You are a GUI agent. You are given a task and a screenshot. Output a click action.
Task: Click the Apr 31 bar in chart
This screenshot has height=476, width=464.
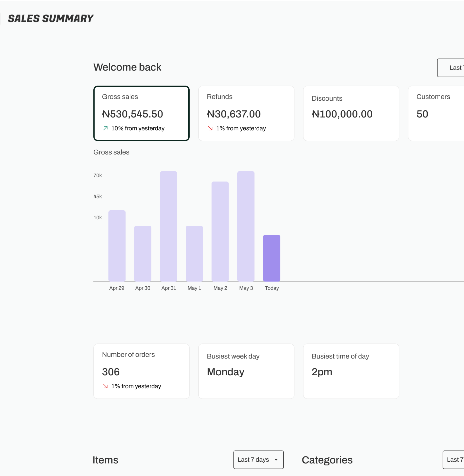tap(169, 226)
